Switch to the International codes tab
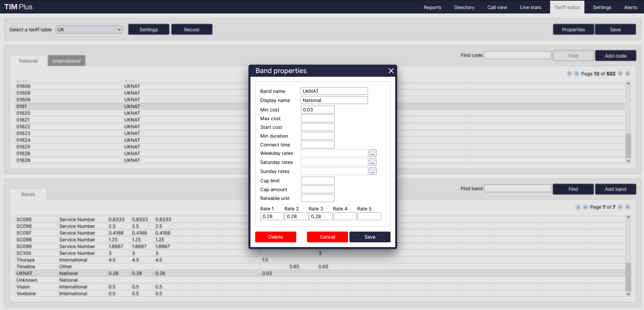 pos(66,61)
